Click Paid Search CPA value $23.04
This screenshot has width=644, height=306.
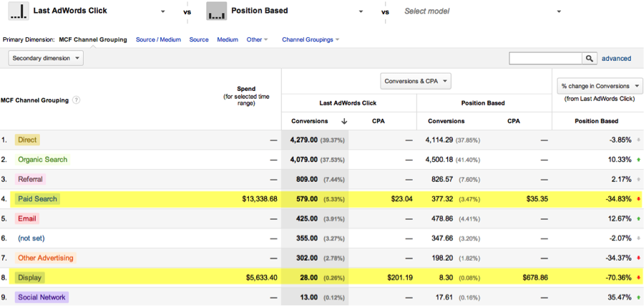click(x=401, y=199)
